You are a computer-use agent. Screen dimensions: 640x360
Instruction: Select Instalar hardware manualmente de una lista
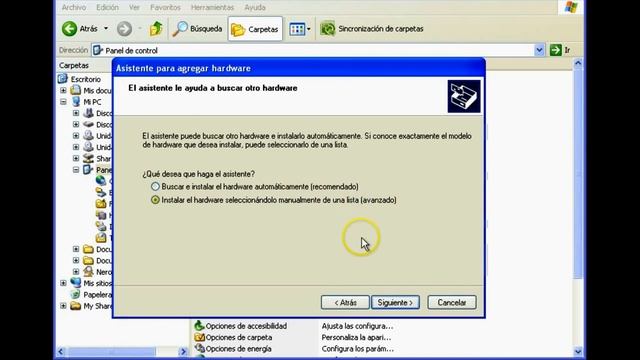155,200
